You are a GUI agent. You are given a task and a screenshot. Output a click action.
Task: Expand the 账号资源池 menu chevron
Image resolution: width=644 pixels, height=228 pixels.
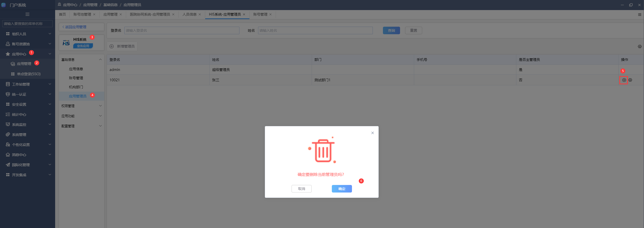[x=50, y=44]
